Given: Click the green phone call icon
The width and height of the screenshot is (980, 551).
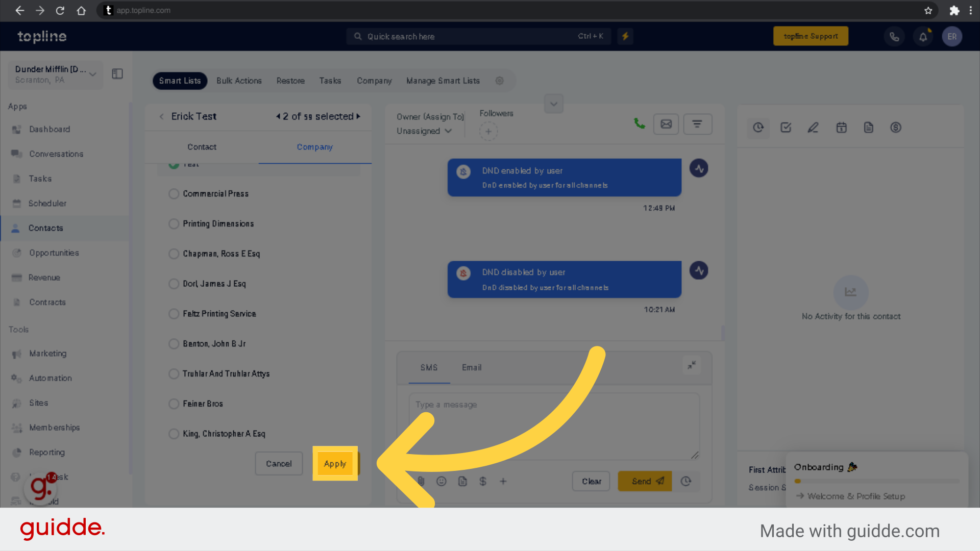Looking at the screenshot, I should 639,123.
